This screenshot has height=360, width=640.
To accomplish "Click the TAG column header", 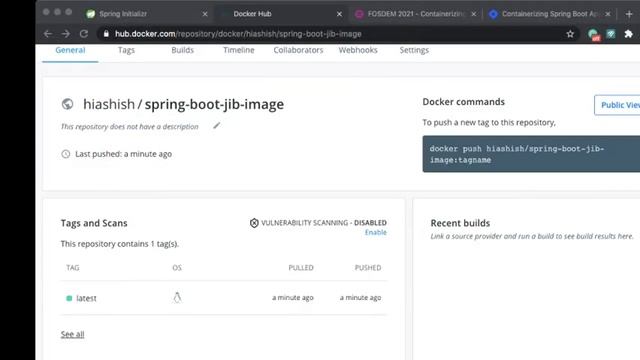I will pyautogui.click(x=73, y=268).
